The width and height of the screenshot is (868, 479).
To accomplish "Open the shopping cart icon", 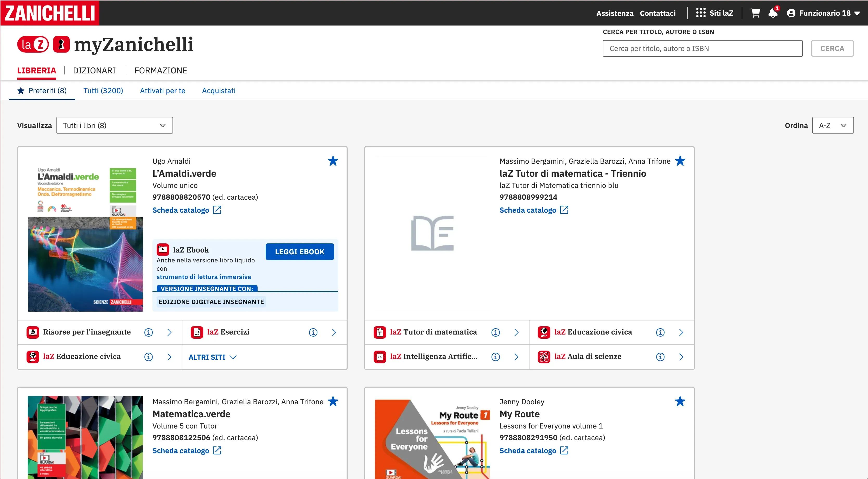I will click(x=755, y=13).
